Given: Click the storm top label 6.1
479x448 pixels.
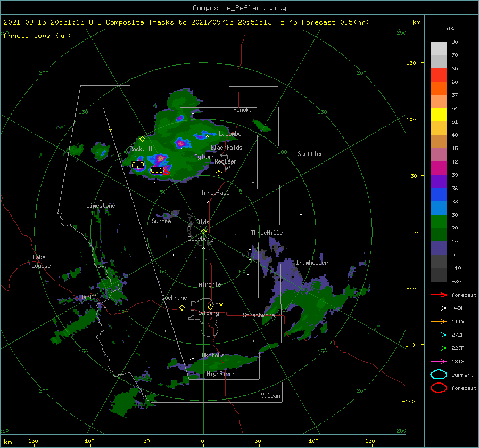Looking at the screenshot, I should 156,170.
